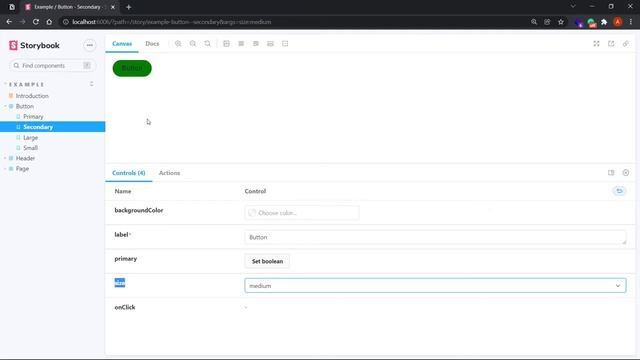The height and width of the screenshot is (360, 640).
Task: Toggle the outlines tool icon
Action: tap(285, 44)
